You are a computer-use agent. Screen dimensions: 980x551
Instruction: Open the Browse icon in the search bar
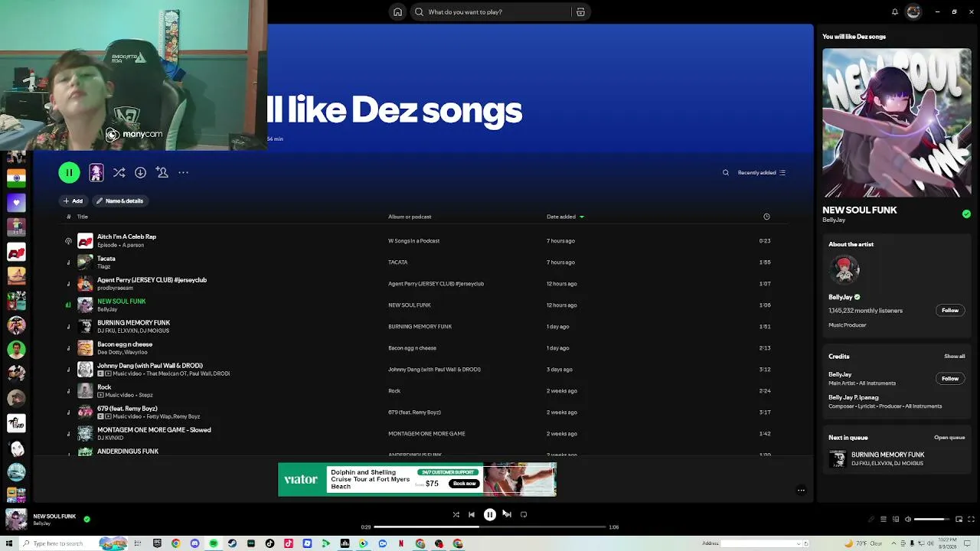[580, 12]
